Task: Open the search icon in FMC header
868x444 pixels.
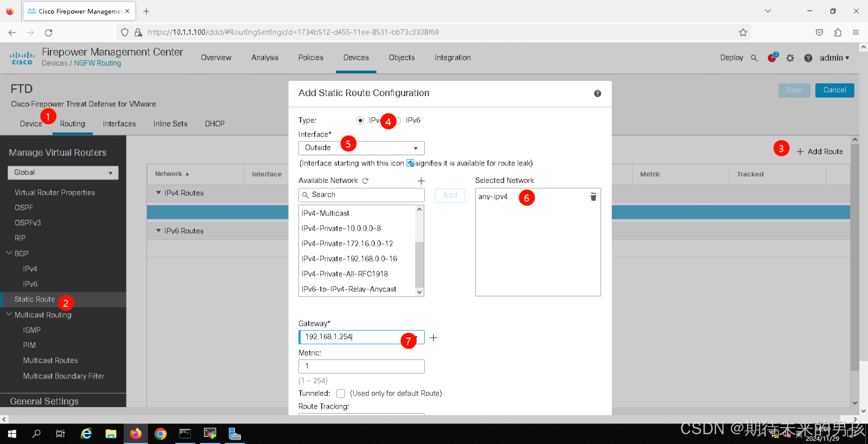Action: coord(754,58)
